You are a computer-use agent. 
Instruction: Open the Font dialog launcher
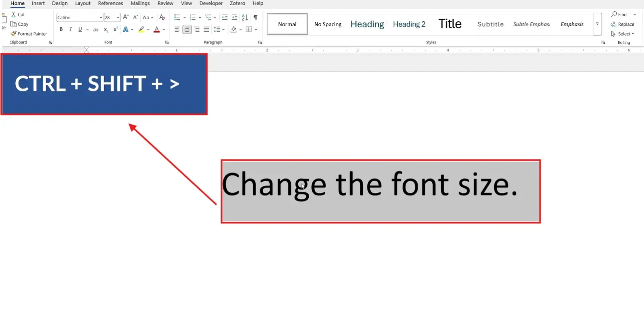click(x=167, y=42)
